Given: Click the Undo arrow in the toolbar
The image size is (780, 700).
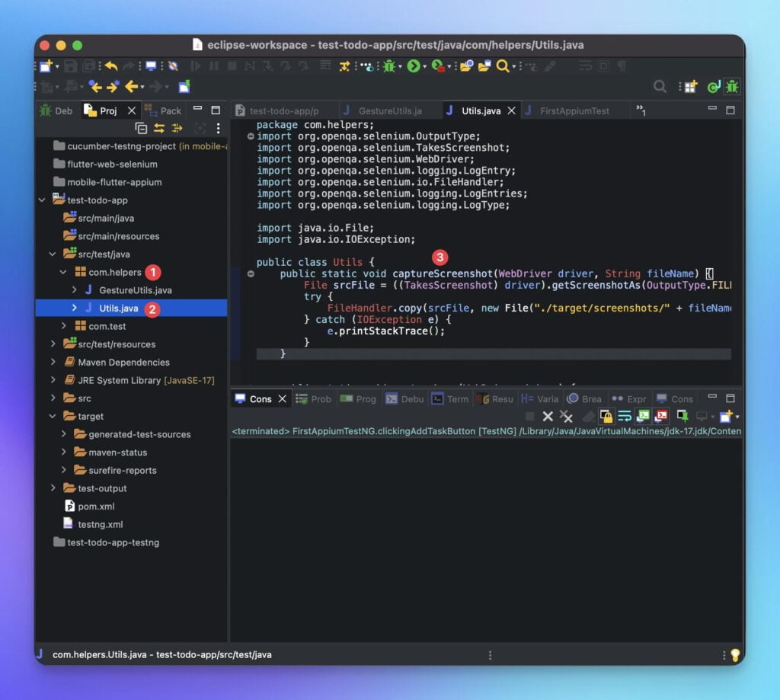Looking at the screenshot, I should tap(111, 66).
